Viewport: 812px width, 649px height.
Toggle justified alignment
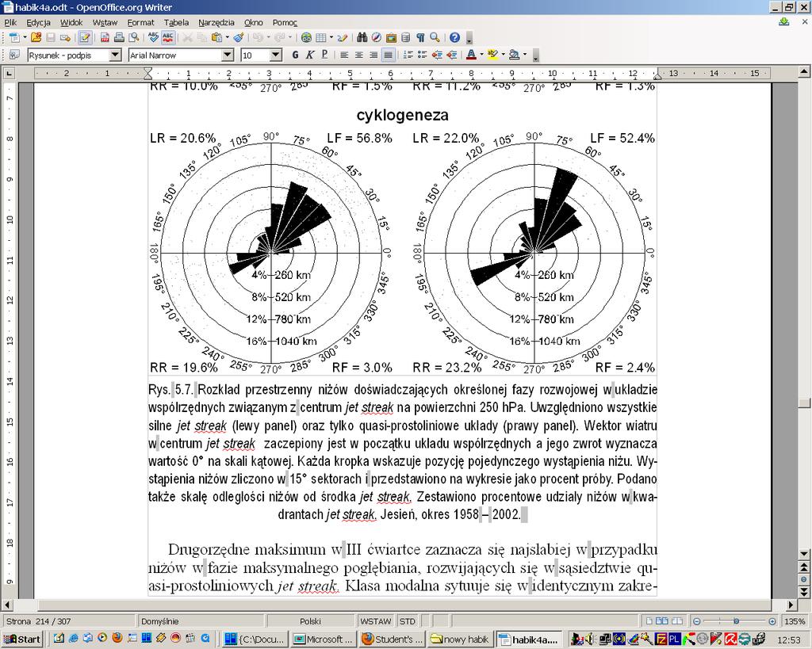point(388,55)
